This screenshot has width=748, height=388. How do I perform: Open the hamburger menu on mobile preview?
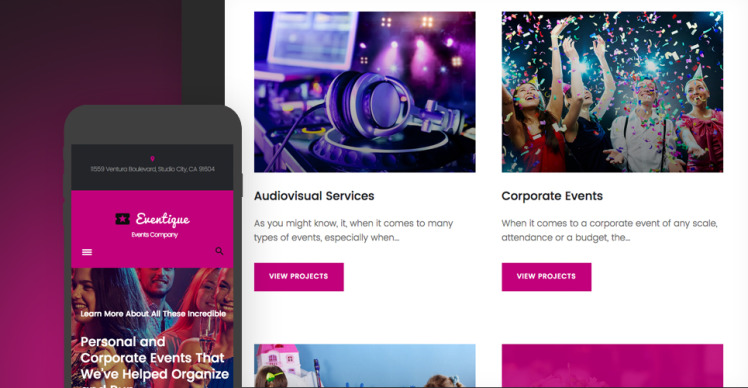[x=87, y=252]
